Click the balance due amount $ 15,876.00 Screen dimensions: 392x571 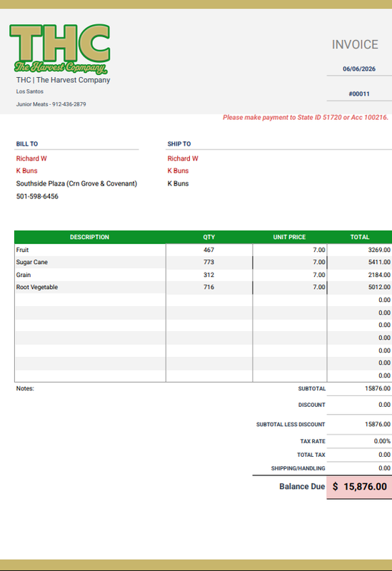pos(360,487)
